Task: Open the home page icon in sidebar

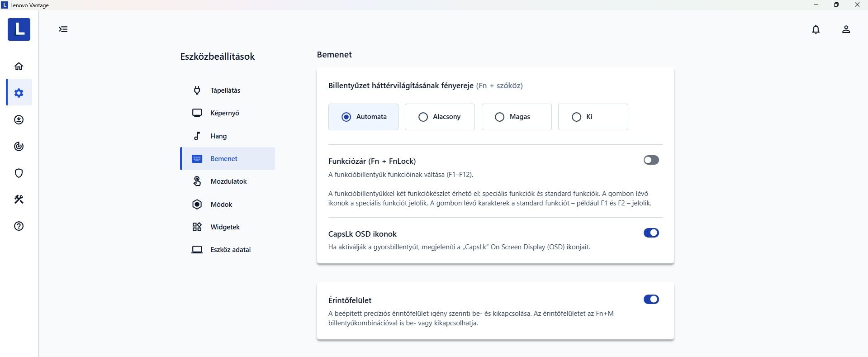Action: point(19,67)
